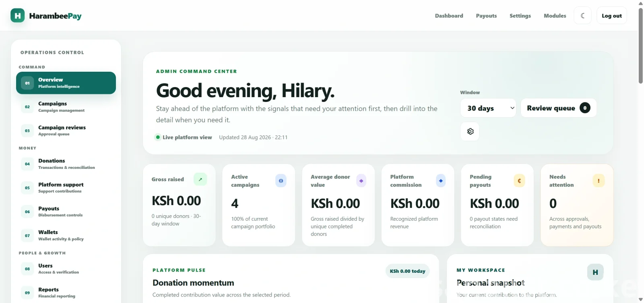Click the Active campaigns blue icon
Image resolution: width=644 pixels, height=303 pixels.
pos(281,181)
